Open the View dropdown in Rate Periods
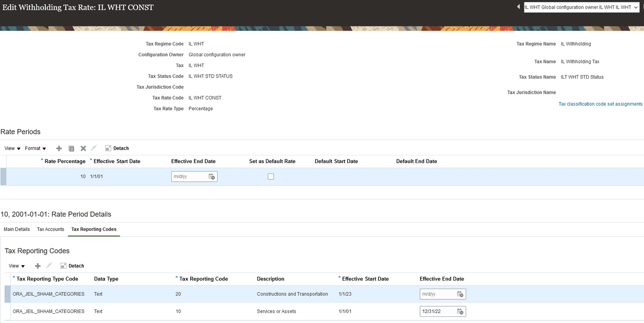 point(11,148)
